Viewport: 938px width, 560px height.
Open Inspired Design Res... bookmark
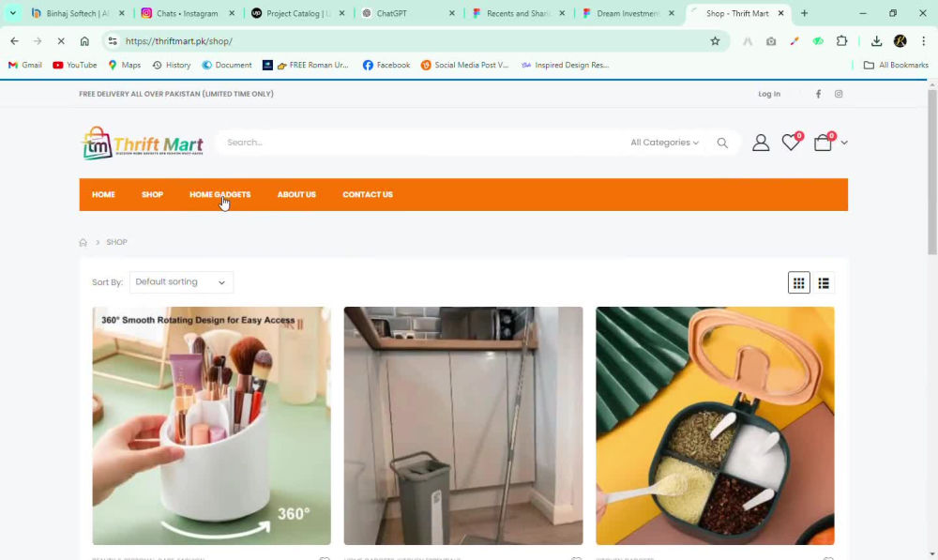(566, 66)
